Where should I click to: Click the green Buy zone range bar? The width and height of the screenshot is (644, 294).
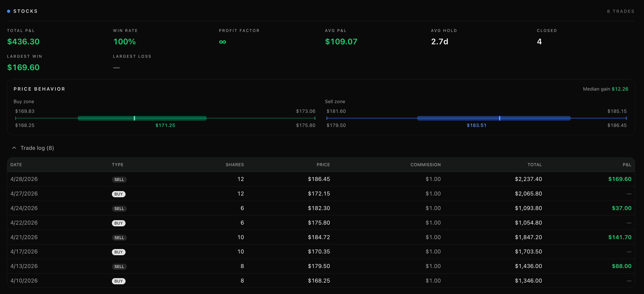click(142, 118)
